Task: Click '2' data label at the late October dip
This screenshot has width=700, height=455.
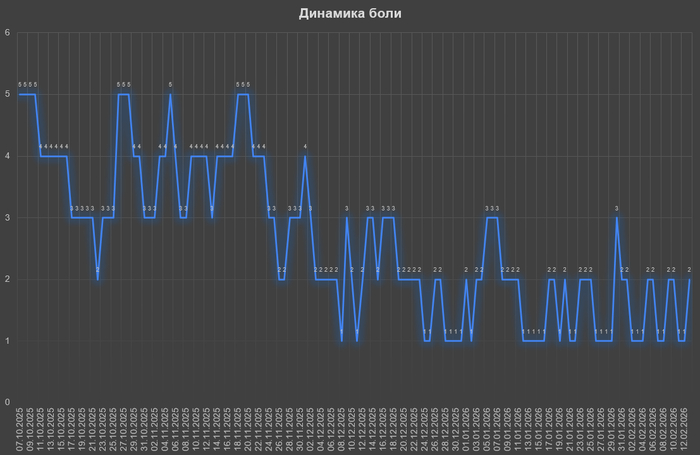Action: click(98, 270)
